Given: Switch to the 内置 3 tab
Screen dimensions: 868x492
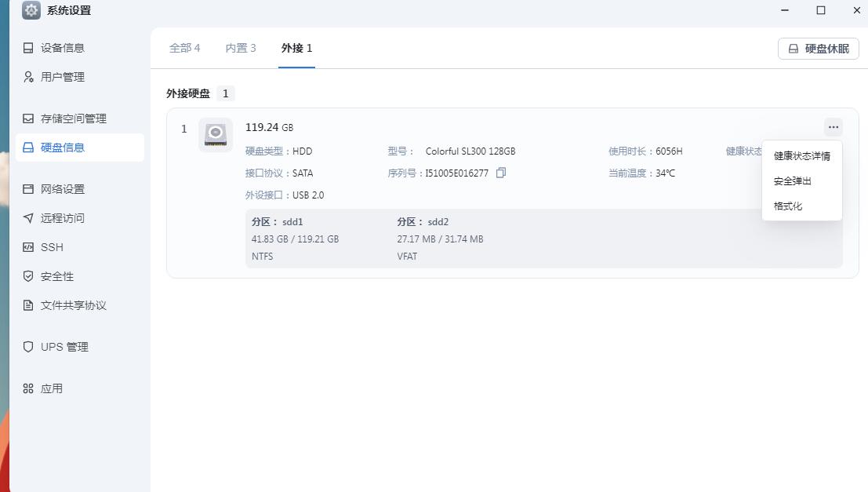Looking at the screenshot, I should 241,48.
